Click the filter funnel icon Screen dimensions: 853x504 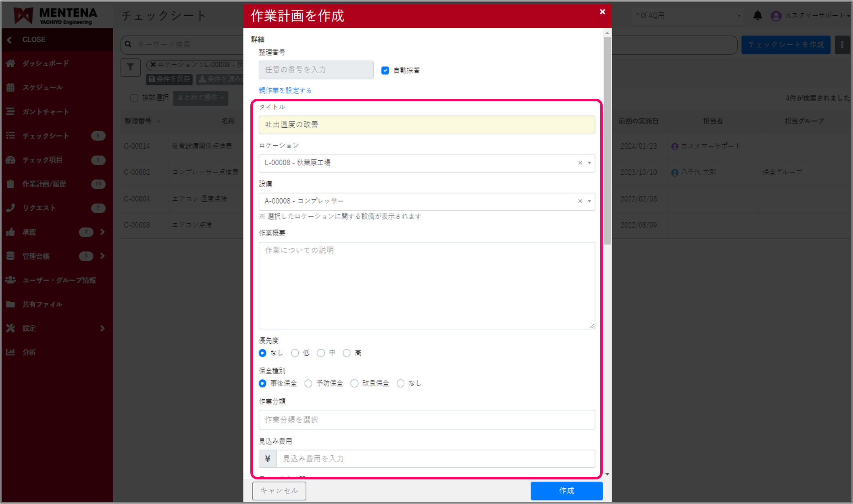pos(130,67)
